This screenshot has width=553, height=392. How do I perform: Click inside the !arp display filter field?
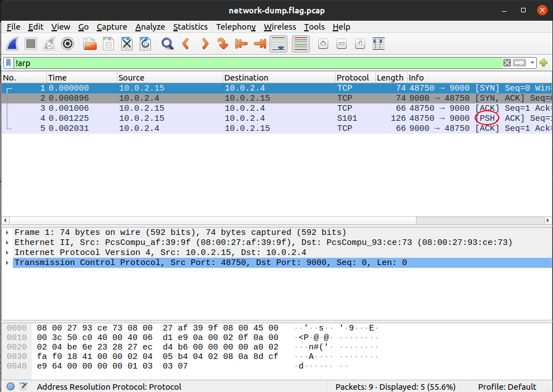click(252, 63)
